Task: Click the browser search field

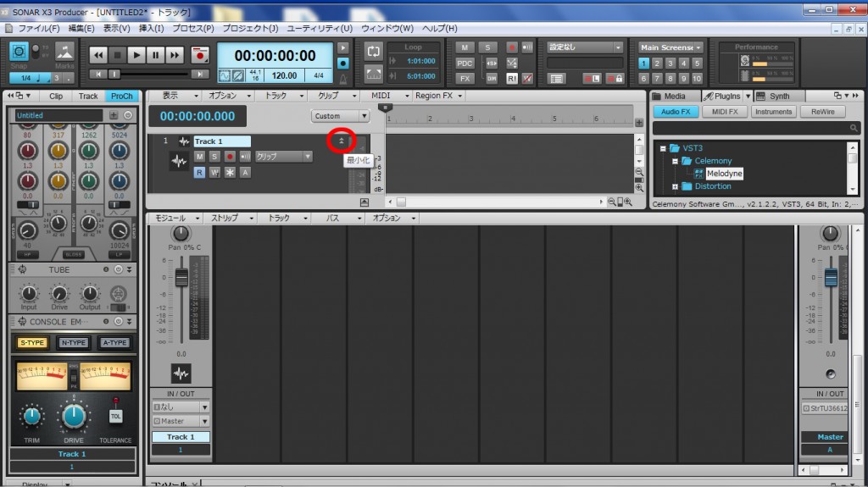Action: [x=756, y=128]
